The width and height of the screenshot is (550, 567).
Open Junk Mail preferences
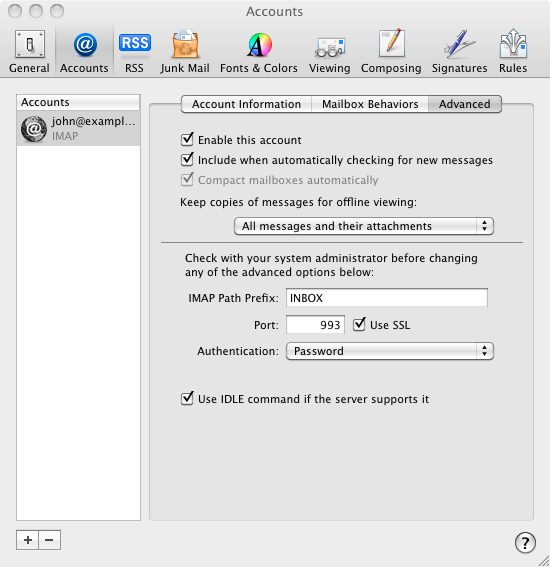click(185, 51)
